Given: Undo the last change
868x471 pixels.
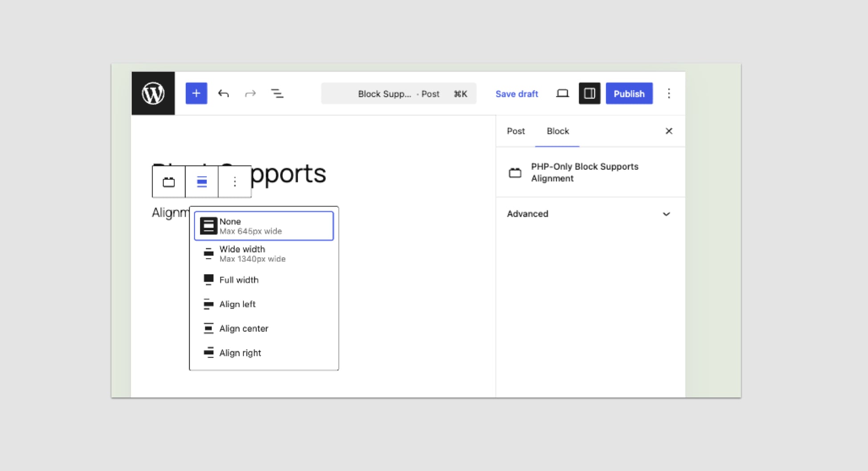Looking at the screenshot, I should point(223,93).
